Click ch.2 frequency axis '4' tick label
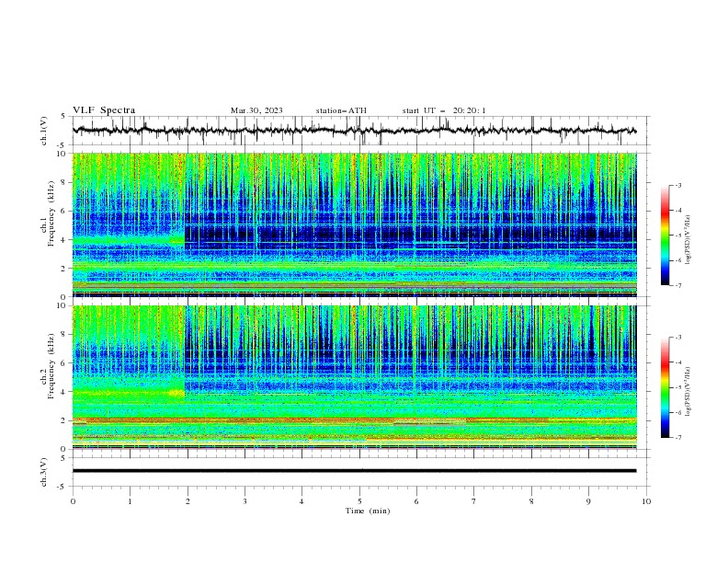The image size is (728, 563). (x=64, y=392)
